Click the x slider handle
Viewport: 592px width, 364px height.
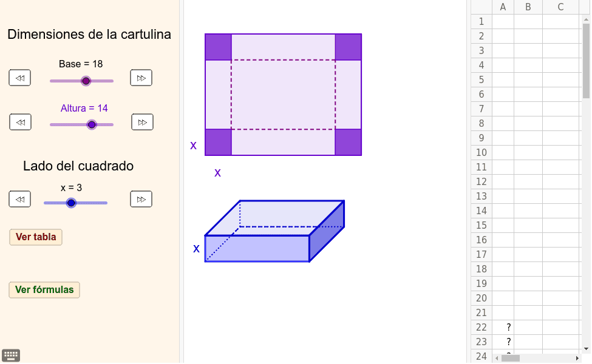pos(71,203)
